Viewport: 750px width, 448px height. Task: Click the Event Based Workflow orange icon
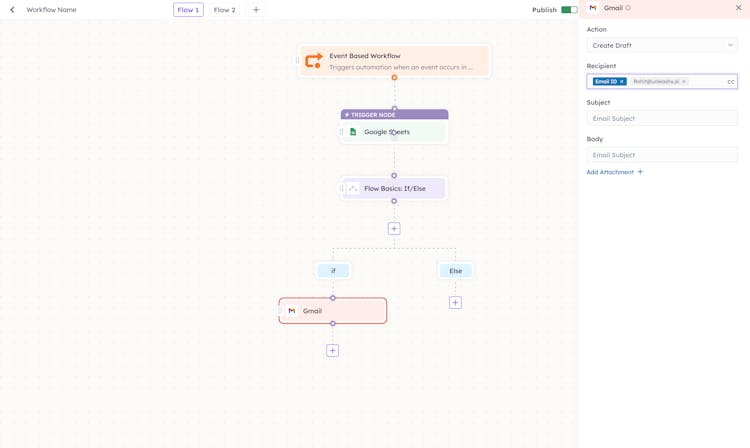314,61
